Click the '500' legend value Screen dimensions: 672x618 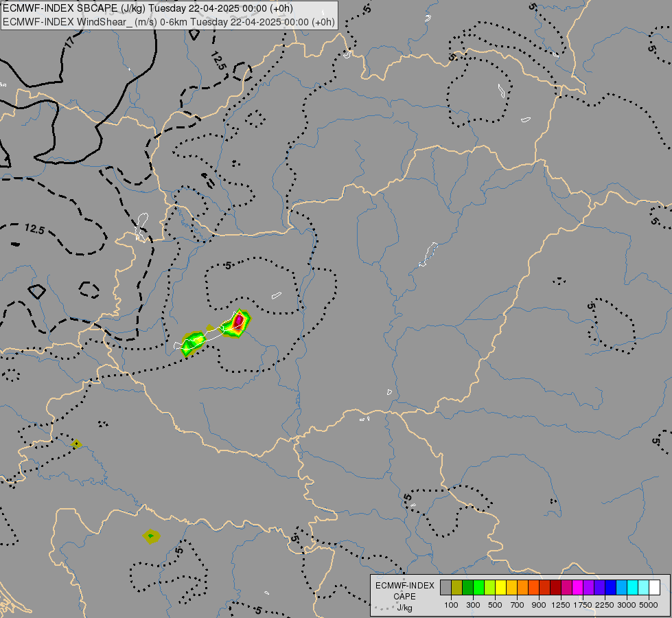click(x=495, y=605)
